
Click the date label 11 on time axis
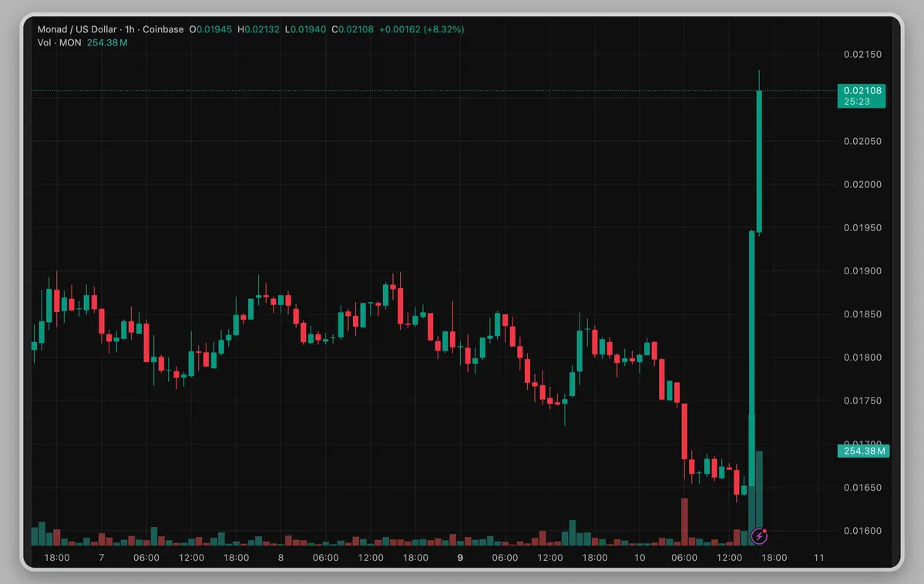pyautogui.click(x=818, y=558)
